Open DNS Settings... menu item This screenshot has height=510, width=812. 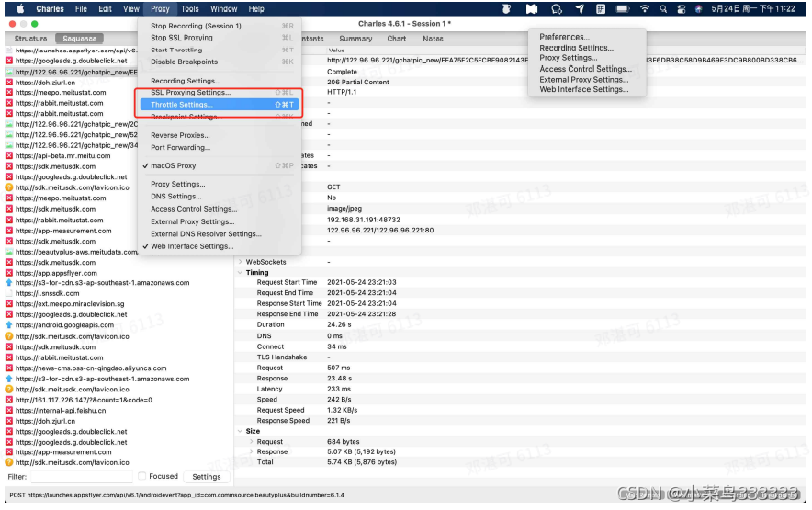(219, 197)
